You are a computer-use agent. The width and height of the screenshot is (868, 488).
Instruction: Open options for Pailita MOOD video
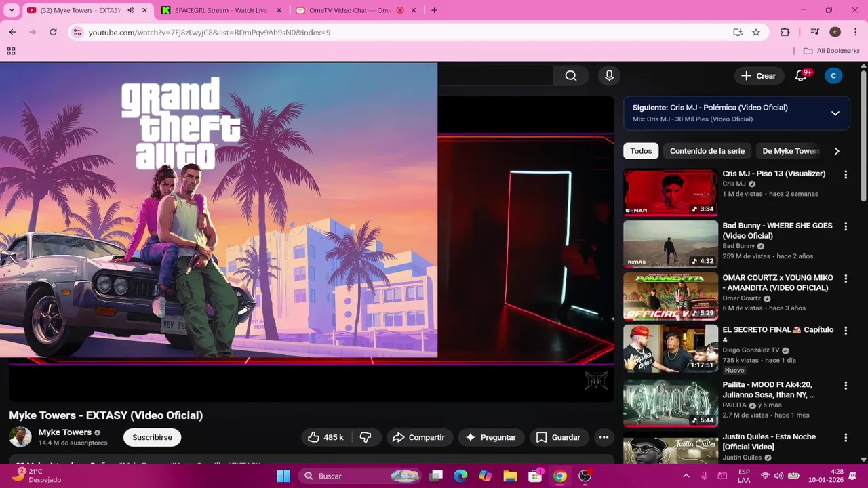point(846,386)
